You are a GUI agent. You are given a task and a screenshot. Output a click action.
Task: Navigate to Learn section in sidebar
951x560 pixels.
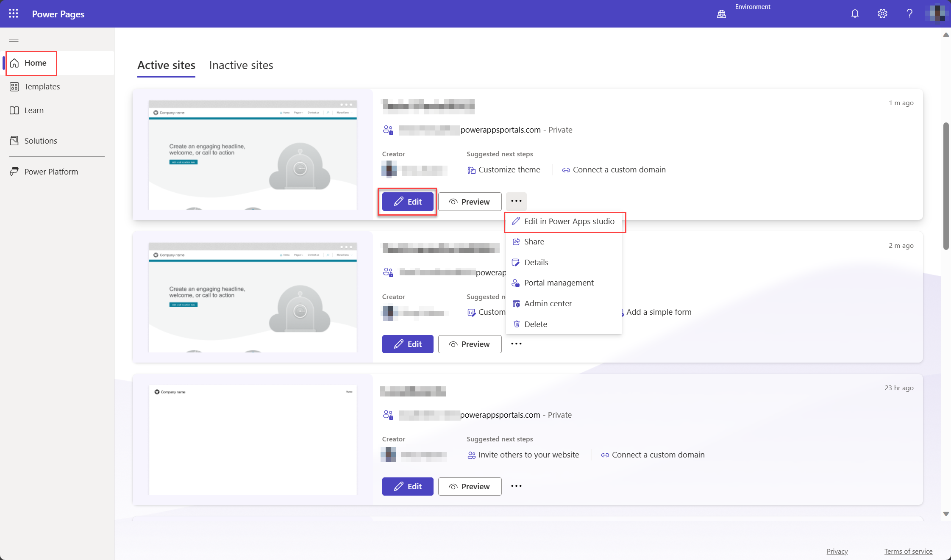click(34, 110)
